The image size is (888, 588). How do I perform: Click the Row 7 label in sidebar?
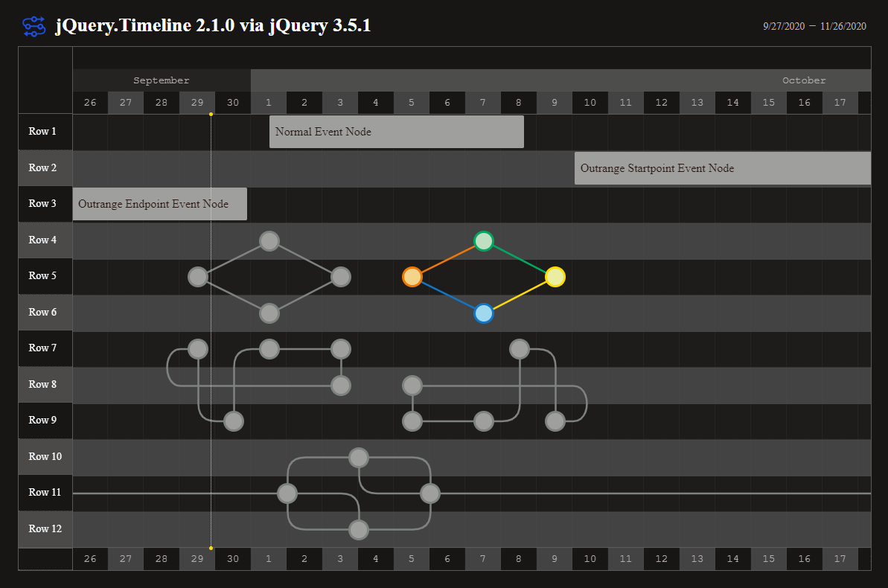[43, 348]
